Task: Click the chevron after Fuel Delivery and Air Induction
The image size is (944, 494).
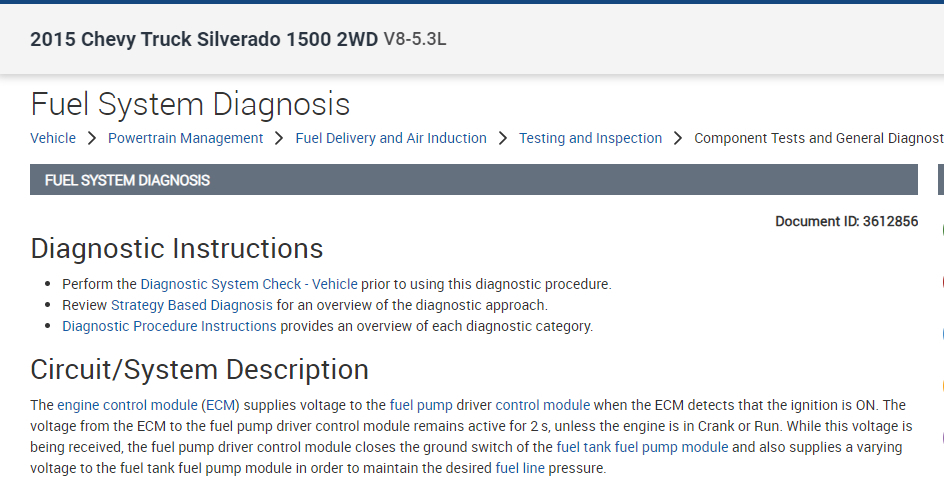Action: click(x=503, y=138)
